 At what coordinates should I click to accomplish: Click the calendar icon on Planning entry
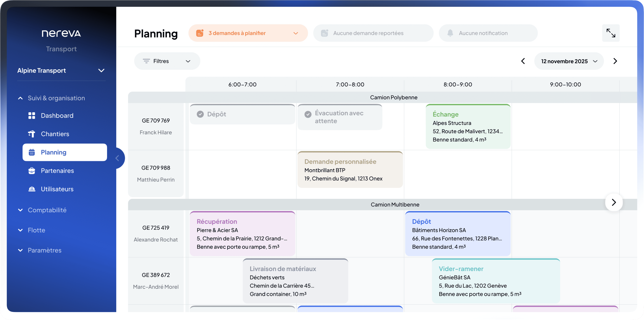click(32, 152)
